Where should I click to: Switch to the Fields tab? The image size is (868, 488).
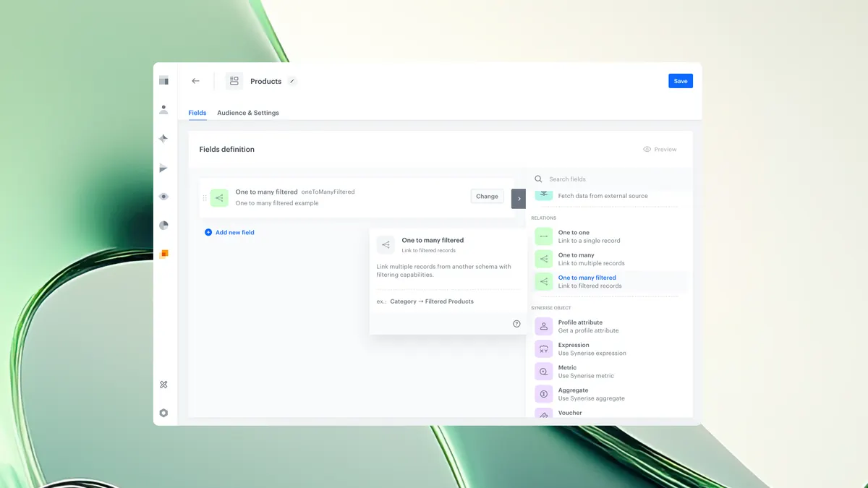pyautogui.click(x=197, y=113)
